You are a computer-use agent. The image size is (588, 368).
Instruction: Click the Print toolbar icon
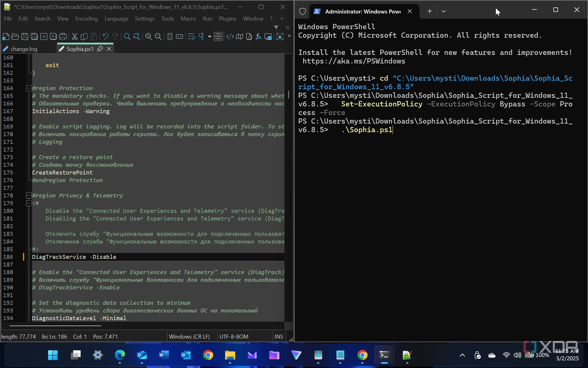point(63,37)
